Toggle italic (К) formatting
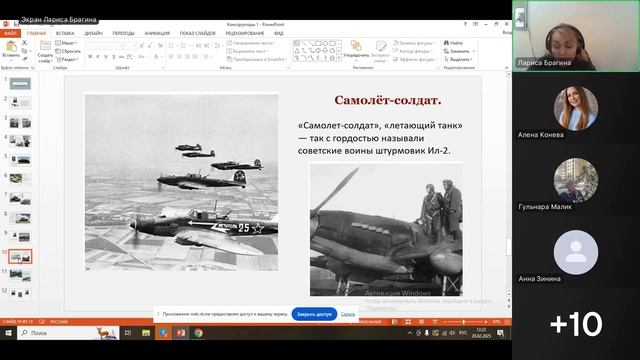640x360 pixels. (x=98, y=57)
